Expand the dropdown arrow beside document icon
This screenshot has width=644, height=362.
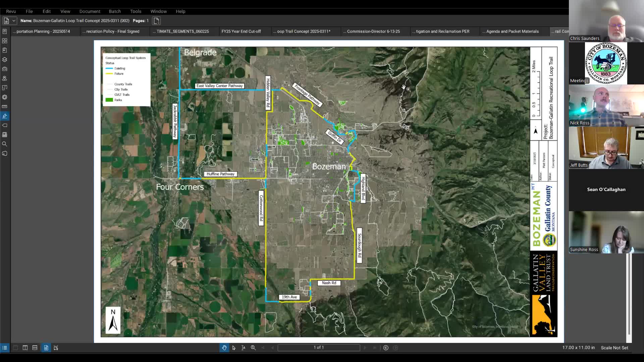pos(14,21)
